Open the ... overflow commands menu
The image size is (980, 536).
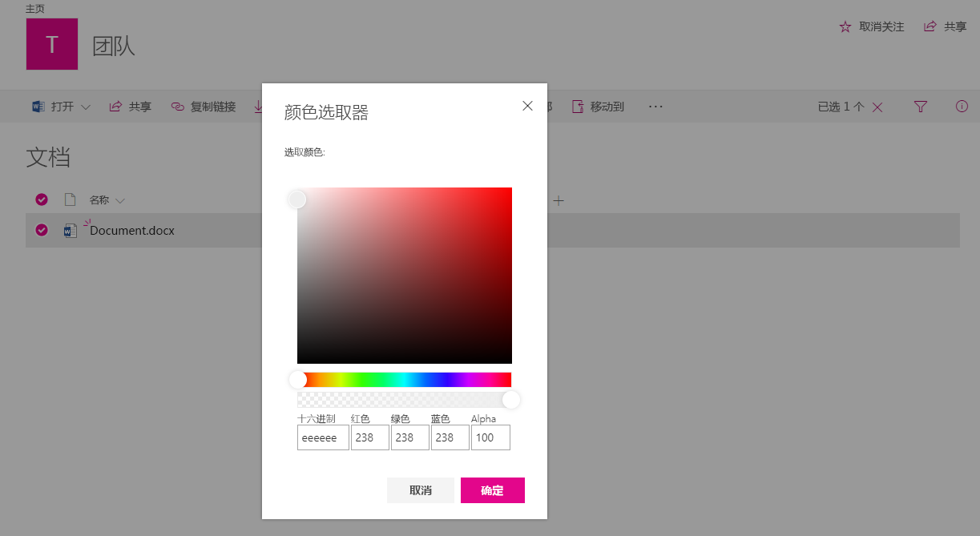pos(655,106)
